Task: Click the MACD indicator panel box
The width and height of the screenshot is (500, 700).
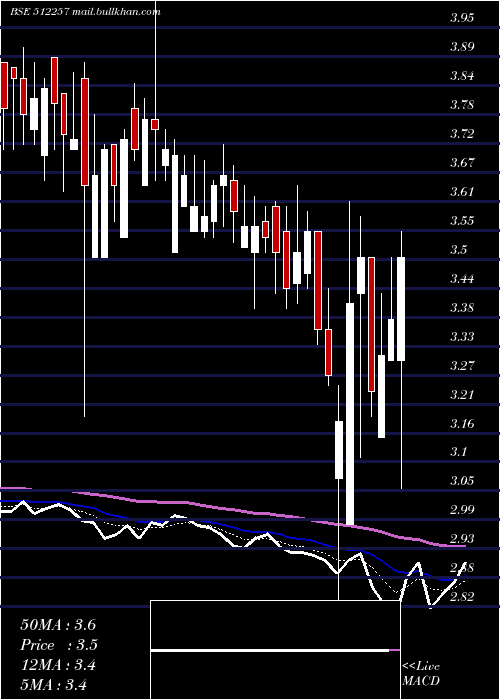Action: pyautogui.click(x=275, y=650)
